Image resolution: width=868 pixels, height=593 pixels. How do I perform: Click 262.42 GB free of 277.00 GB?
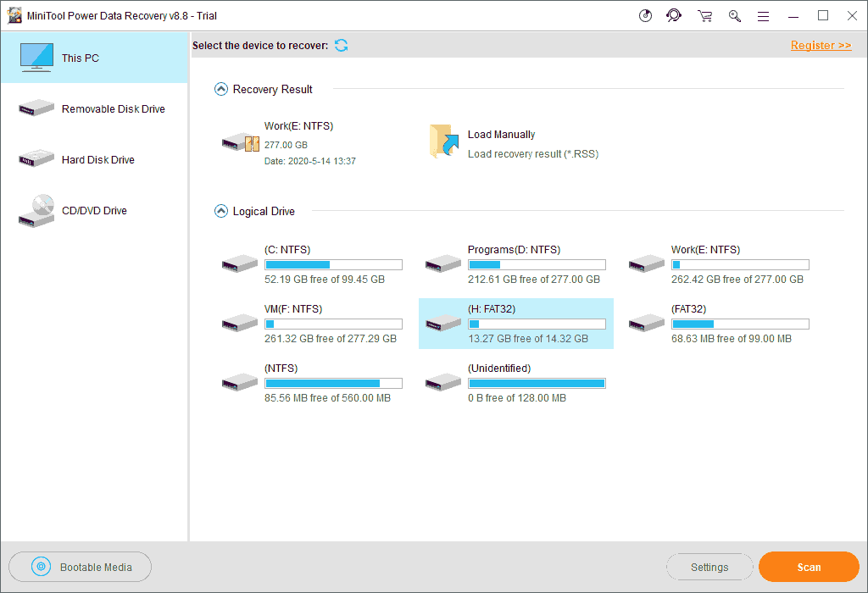(x=737, y=280)
